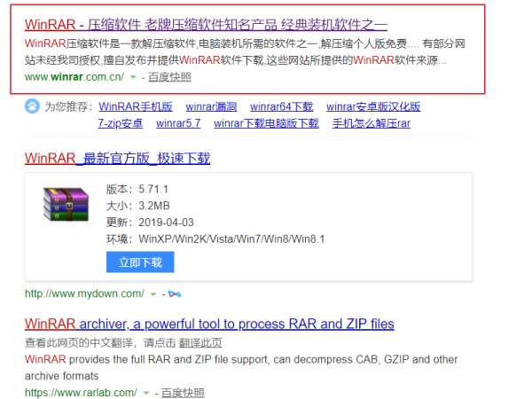Expand dropdown arrow next to mydown.com URL
This screenshot has height=399, width=532.
tap(153, 294)
